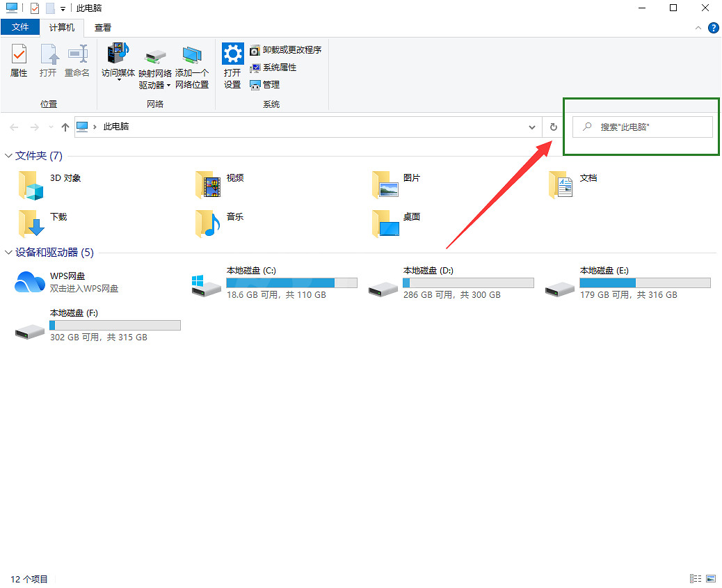Switch to large icons view in status bar
The image size is (722, 588).
(x=711, y=579)
